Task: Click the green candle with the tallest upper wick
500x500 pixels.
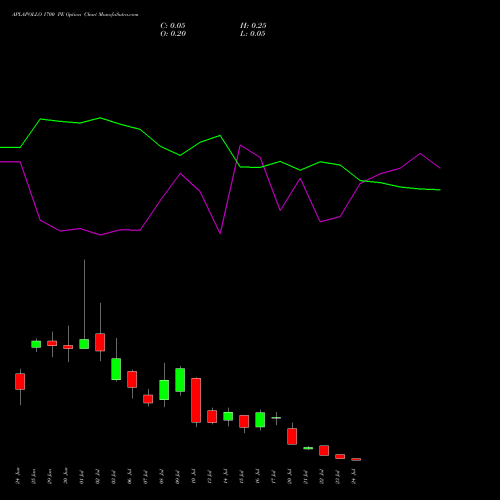Action: [84, 344]
